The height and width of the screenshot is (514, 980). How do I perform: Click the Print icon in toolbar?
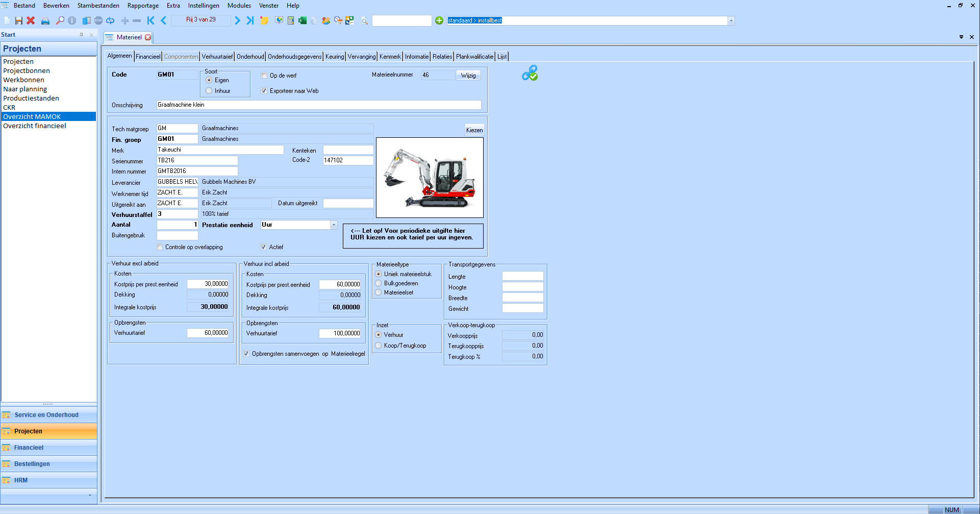pyautogui.click(x=45, y=20)
